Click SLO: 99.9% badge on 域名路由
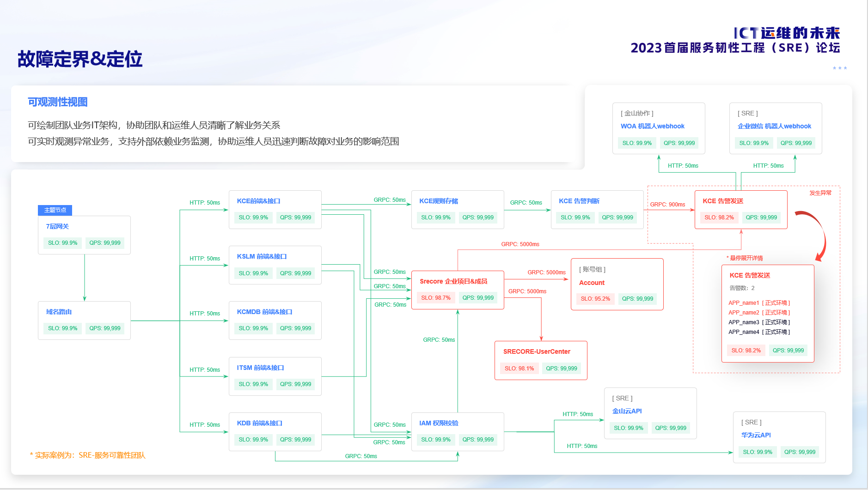 (63, 328)
